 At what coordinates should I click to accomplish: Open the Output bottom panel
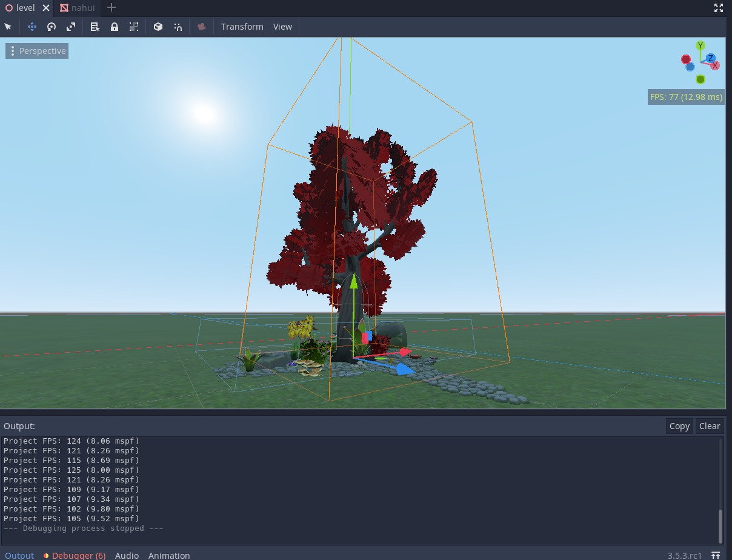point(19,555)
